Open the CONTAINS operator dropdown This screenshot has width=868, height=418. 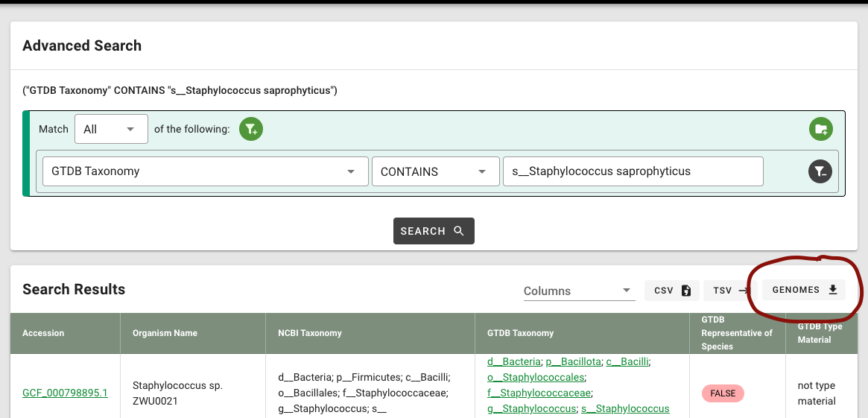[x=436, y=171]
